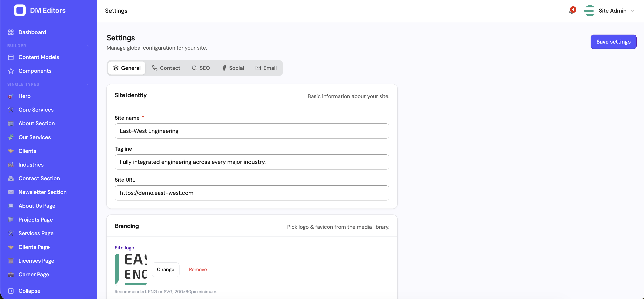
Task: Open About Section in sidebar
Action: click(37, 123)
